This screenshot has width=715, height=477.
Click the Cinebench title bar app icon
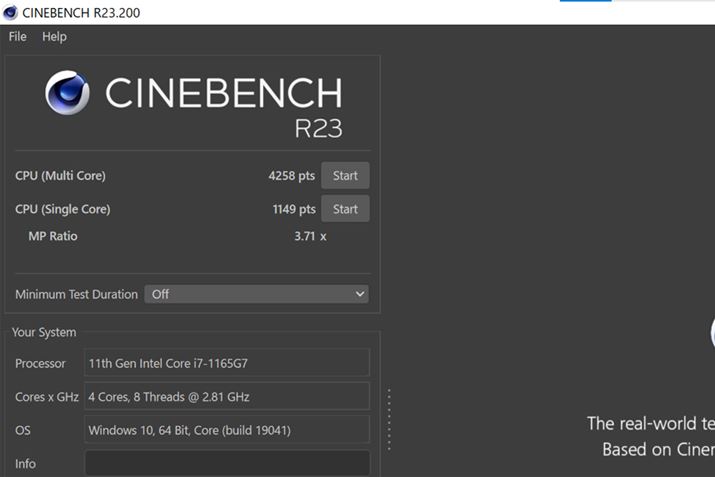click(x=10, y=12)
